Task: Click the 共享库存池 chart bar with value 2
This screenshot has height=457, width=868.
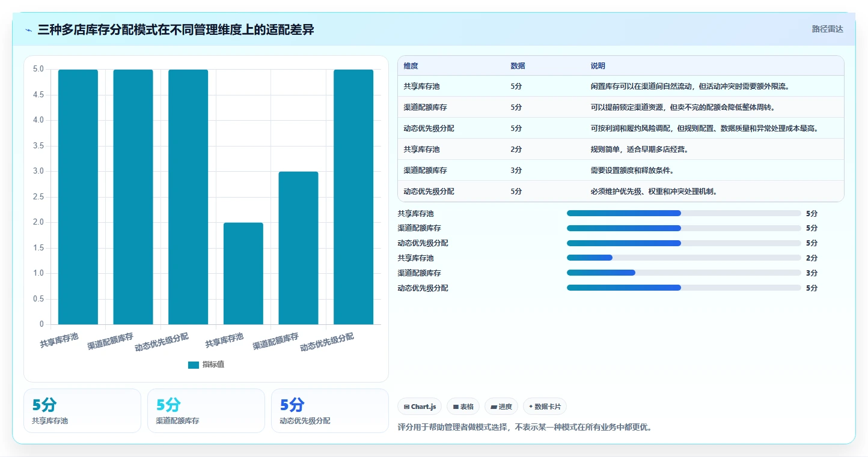Action: [x=243, y=273]
